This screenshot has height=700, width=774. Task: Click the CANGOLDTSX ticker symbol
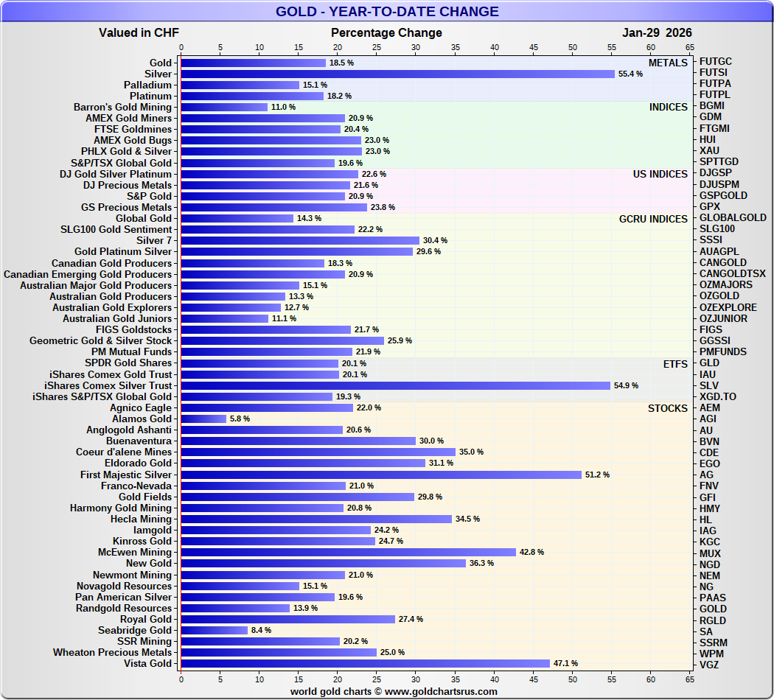(733, 273)
